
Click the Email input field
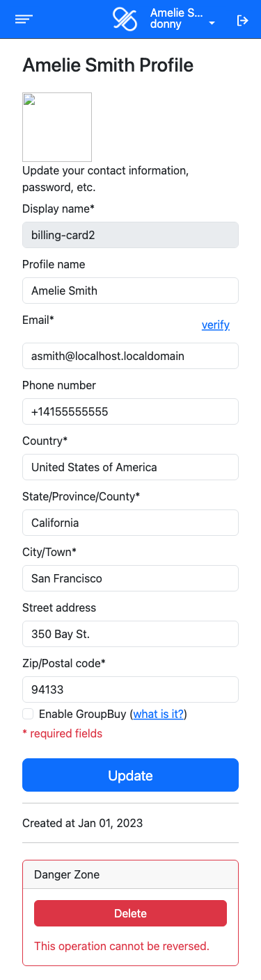(130, 356)
